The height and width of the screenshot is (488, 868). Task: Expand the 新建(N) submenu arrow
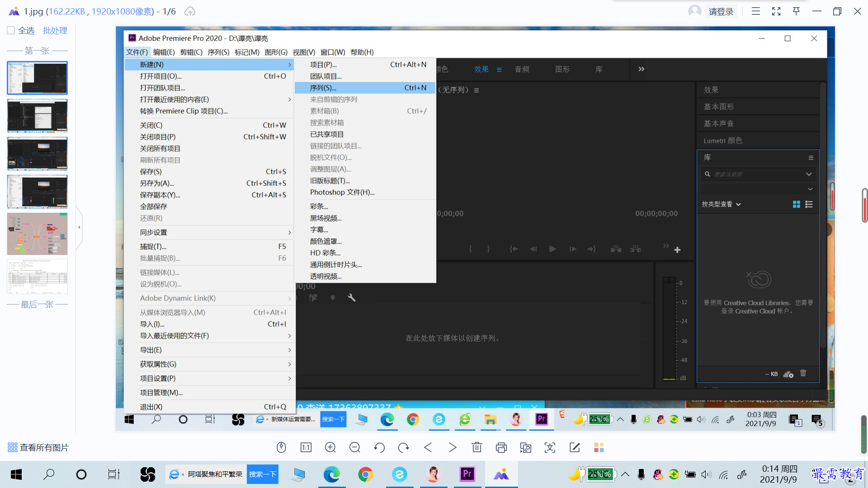[289, 65]
